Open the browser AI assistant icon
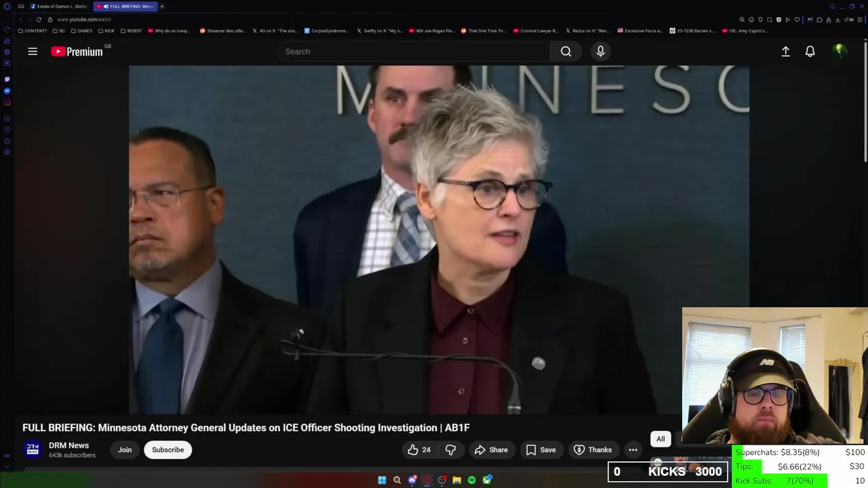 pos(849,20)
